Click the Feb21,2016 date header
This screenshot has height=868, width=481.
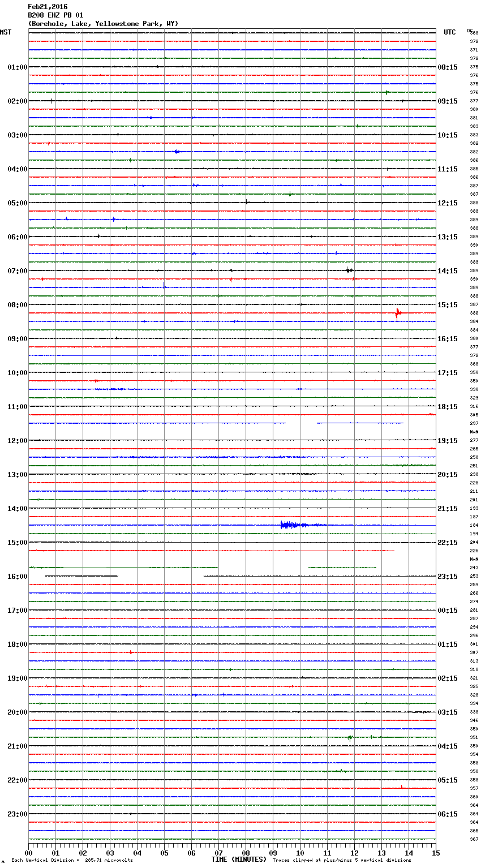click(48, 7)
